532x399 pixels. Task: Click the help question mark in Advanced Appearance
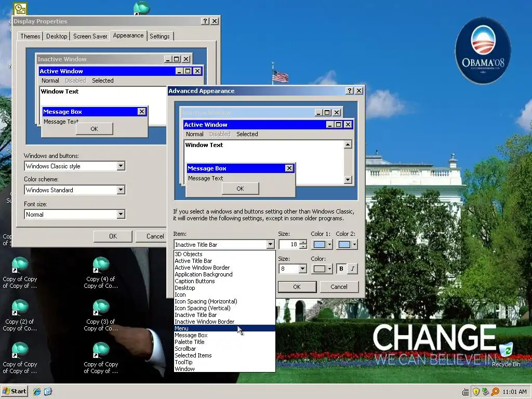[x=350, y=90]
